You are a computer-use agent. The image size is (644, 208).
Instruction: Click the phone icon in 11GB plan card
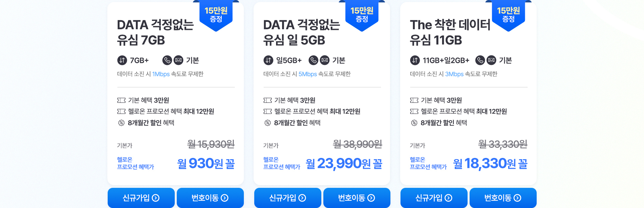(480, 60)
